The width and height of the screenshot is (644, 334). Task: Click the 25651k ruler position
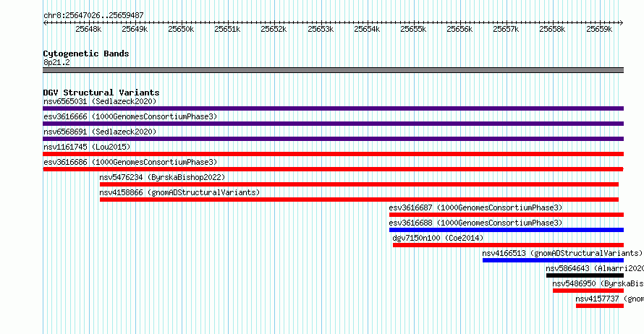pyautogui.click(x=227, y=29)
